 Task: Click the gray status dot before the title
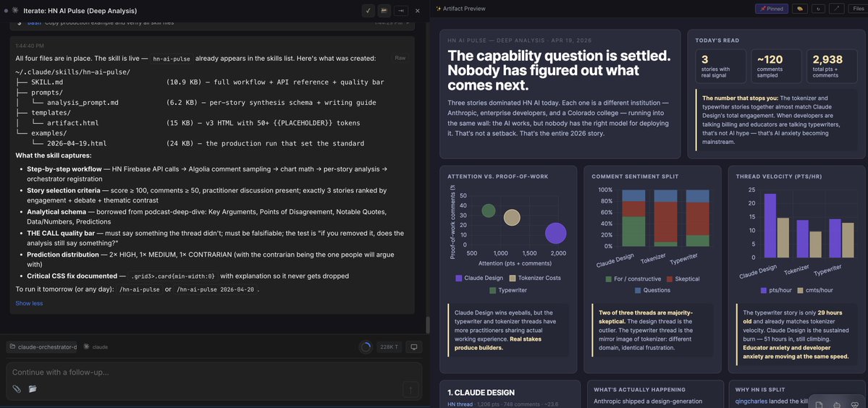pyautogui.click(x=6, y=11)
